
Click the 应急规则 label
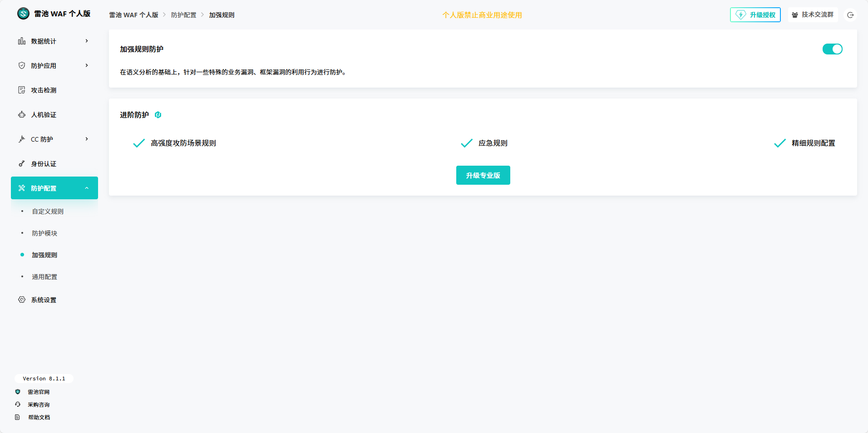tap(493, 143)
